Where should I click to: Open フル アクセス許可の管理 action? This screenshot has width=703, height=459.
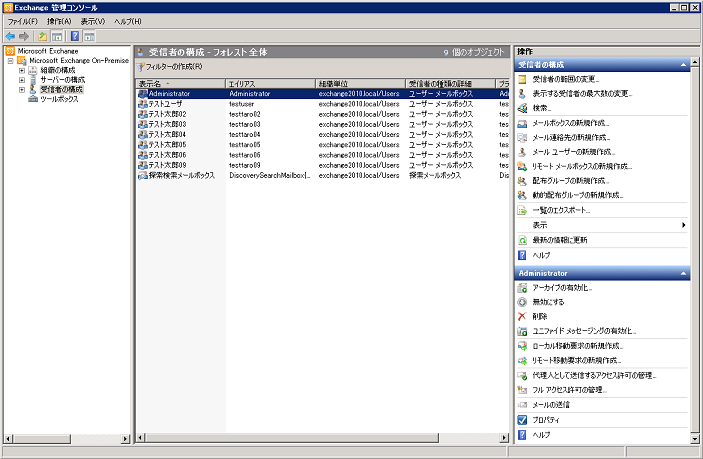pyautogui.click(x=569, y=390)
